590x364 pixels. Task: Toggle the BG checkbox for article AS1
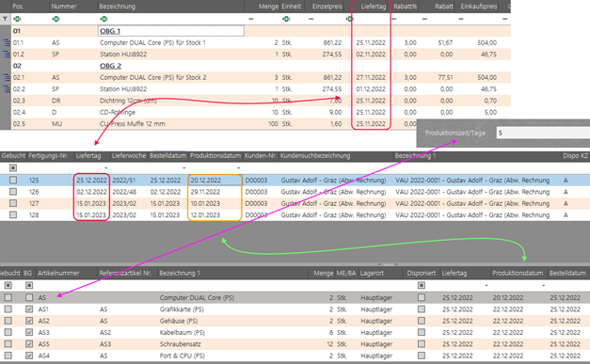pyautogui.click(x=29, y=309)
